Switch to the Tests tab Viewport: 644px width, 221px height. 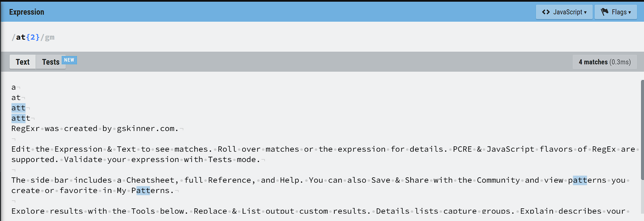tap(51, 62)
